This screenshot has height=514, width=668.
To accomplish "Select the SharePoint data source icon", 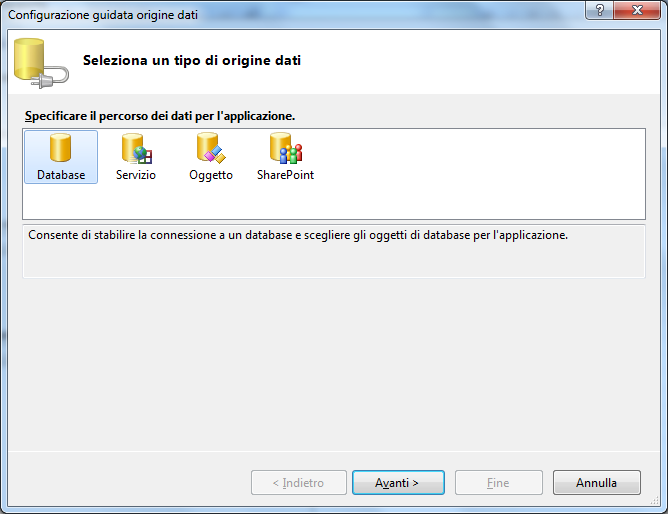I will [286, 148].
